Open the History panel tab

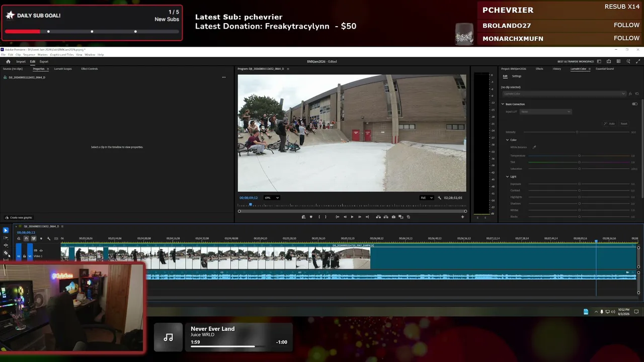click(x=557, y=69)
